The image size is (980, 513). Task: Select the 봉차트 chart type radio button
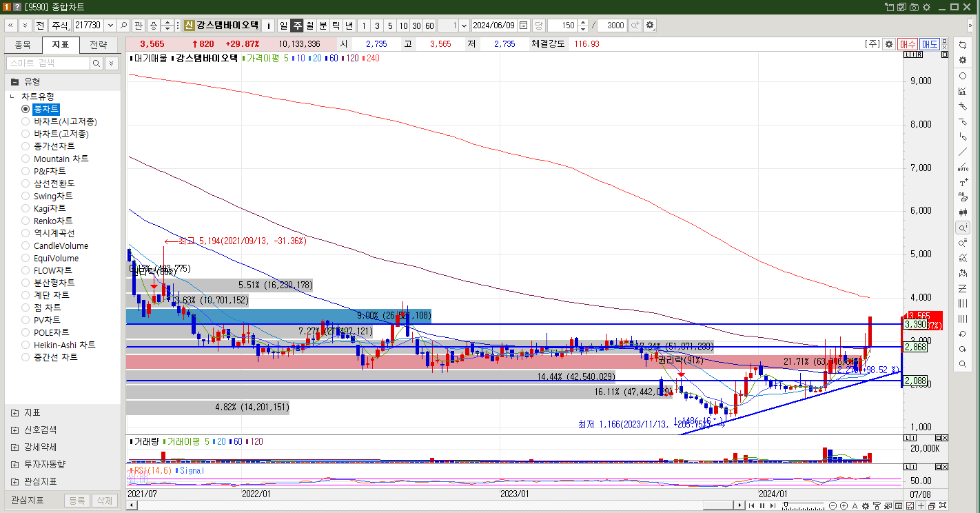point(25,109)
